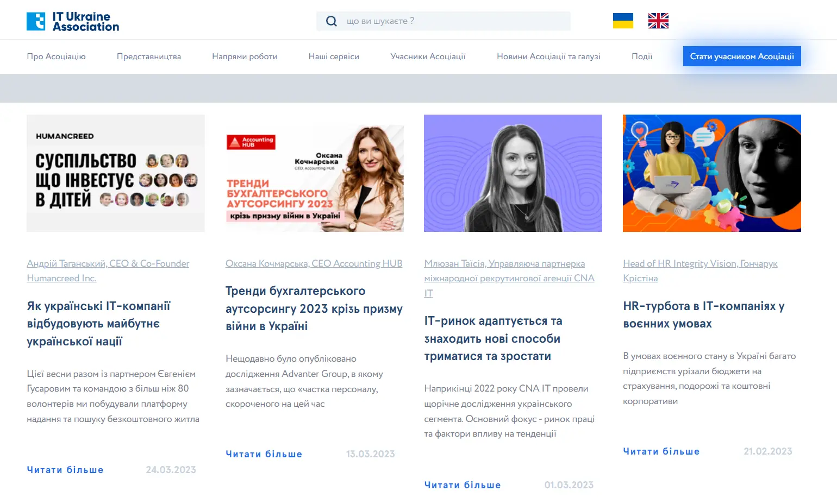Click 'Читати більше' dated 24.03.2023
The height and width of the screenshot is (504, 837).
65,470
